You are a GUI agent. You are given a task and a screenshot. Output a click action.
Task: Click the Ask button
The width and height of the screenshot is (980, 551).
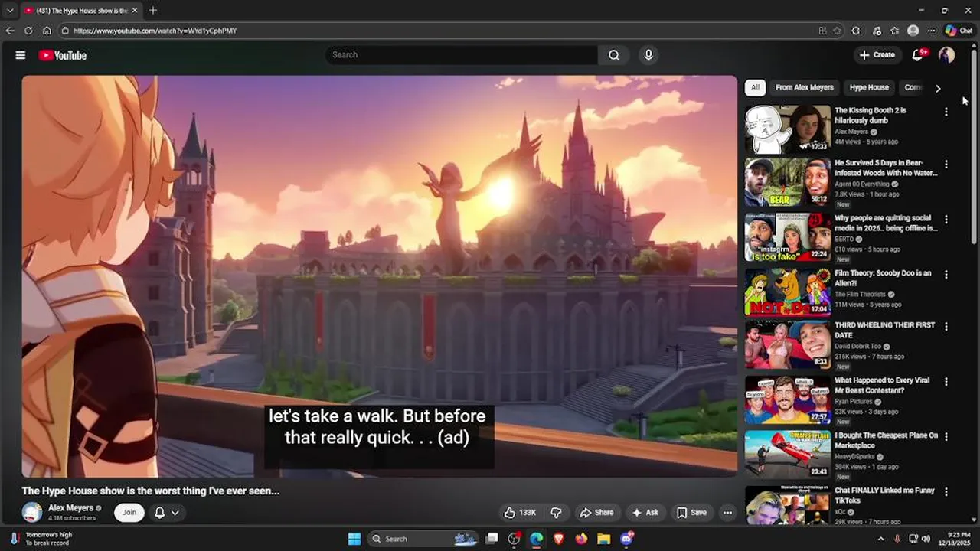645,513
